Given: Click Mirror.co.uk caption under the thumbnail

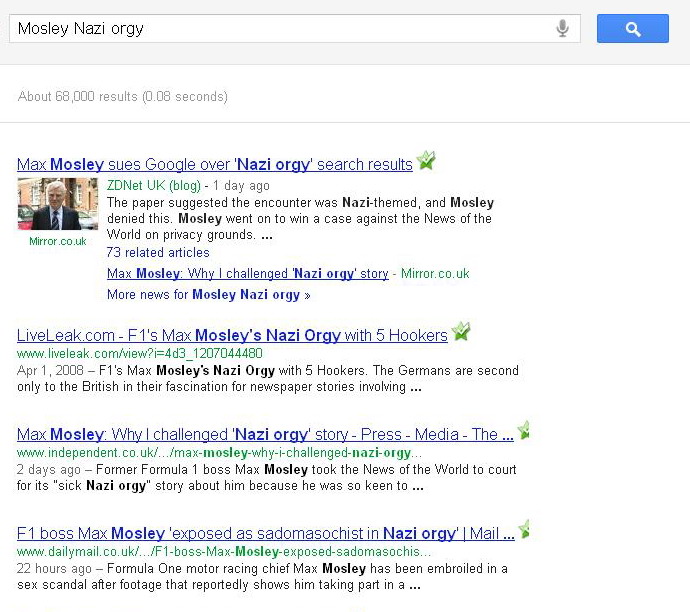Looking at the screenshot, I should (x=58, y=241).
